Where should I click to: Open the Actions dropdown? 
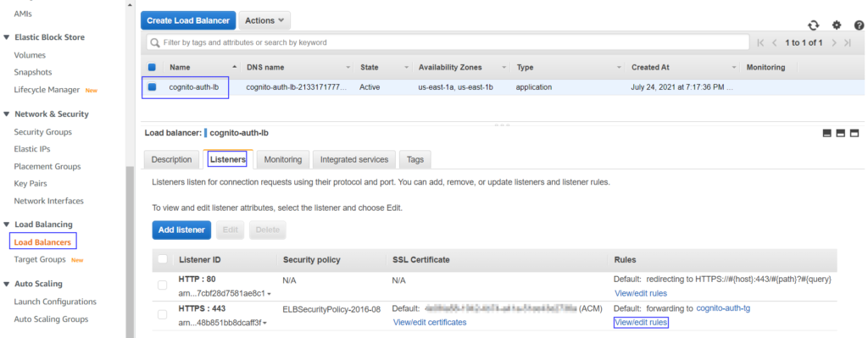[x=264, y=20]
